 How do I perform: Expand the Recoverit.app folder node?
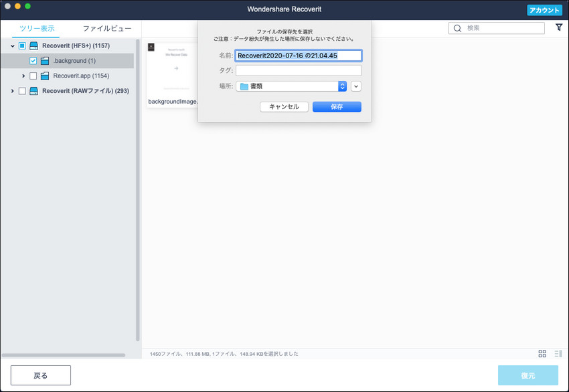click(x=23, y=76)
